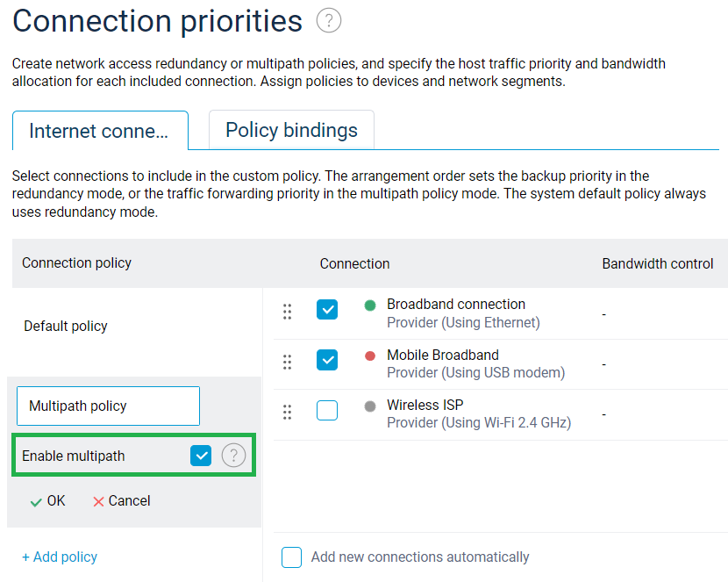Uncheck the Broadband connection checkbox
Viewport: 728px width, 582px height.
[327, 310]
